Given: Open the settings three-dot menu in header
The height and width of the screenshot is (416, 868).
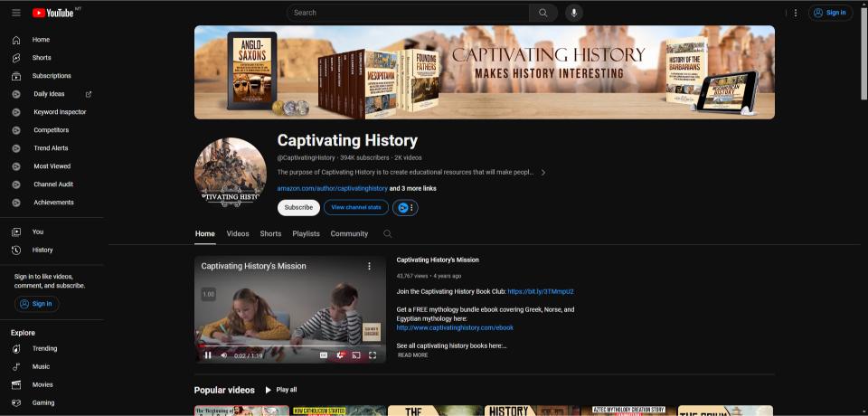Looking at the screenshot, I should click(x=796, y=13).
